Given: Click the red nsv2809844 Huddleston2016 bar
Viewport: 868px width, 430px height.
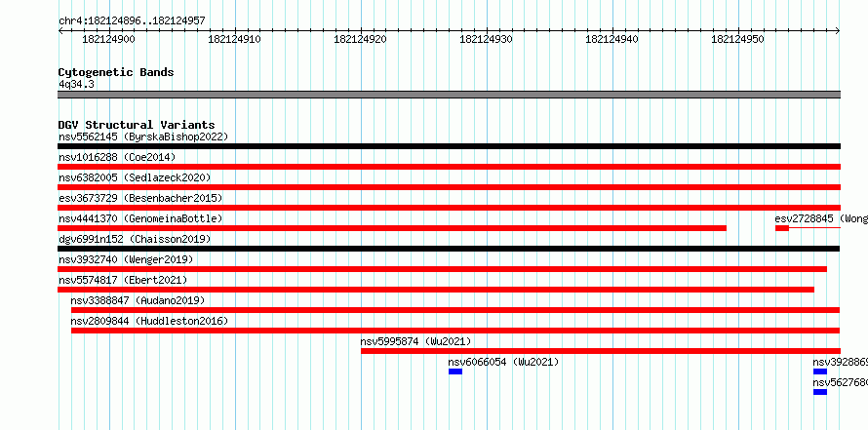Looking at the screenshot, I should tap(455, 331).
